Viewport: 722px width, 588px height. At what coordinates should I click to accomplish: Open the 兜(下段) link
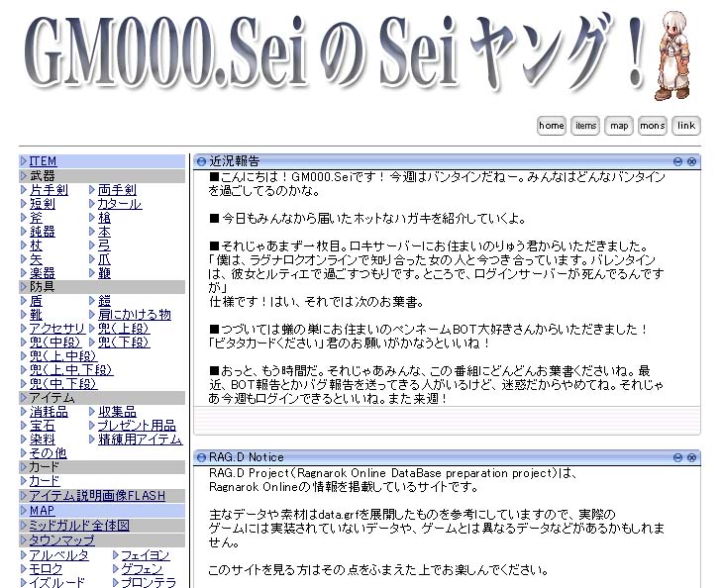click(x=124, y=342)
